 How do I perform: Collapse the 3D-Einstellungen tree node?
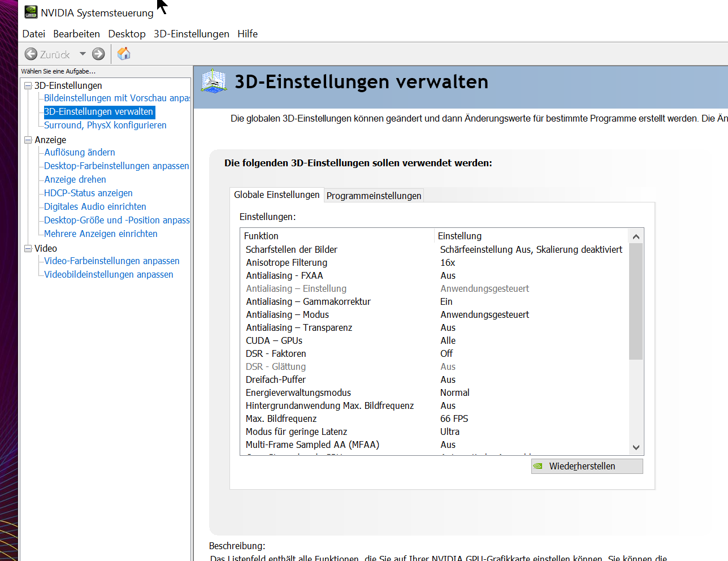tap(28, 85)
